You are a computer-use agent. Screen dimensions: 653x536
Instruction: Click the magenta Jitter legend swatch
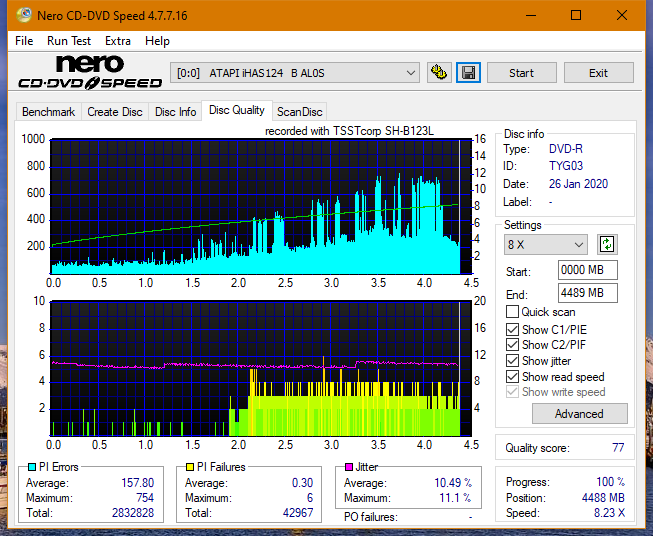coord(349,467)
